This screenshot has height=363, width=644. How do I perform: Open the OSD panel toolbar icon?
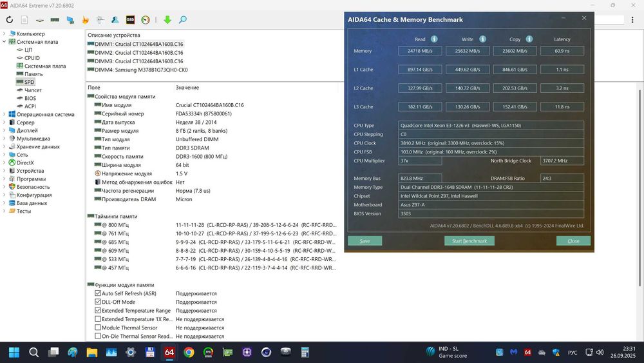[x=130, y=20]
